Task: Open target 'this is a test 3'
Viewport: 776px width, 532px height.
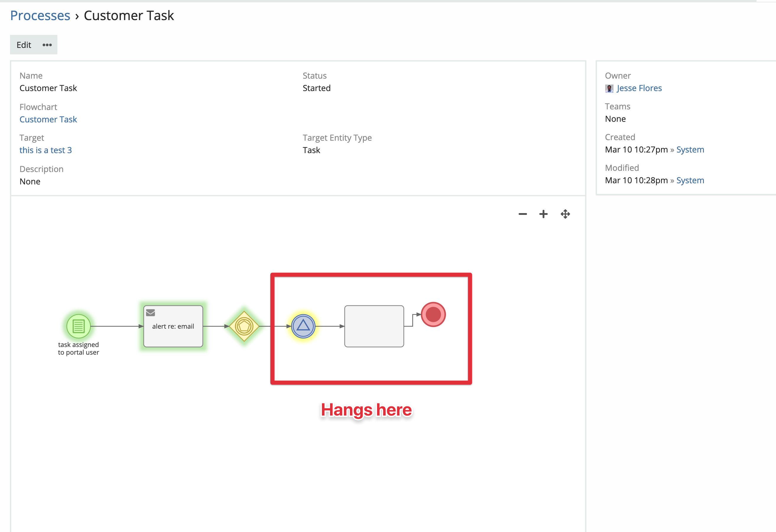Action: (x=46, y=150)
